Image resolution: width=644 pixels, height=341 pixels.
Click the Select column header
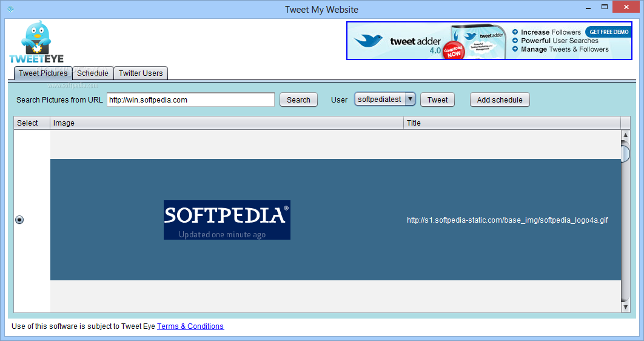(x=32, y=123)
